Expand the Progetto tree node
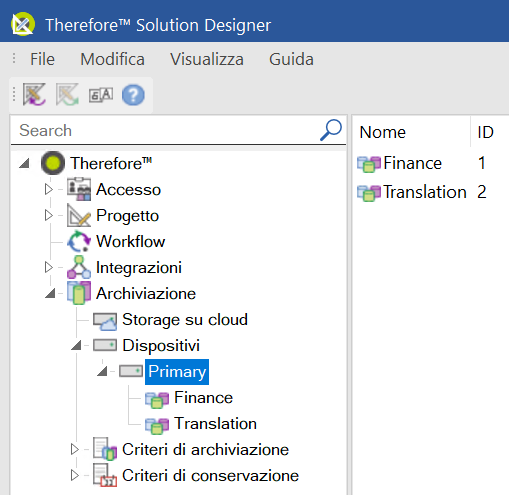509x495 pixels. pyautogui.click(x=49, y=215)
